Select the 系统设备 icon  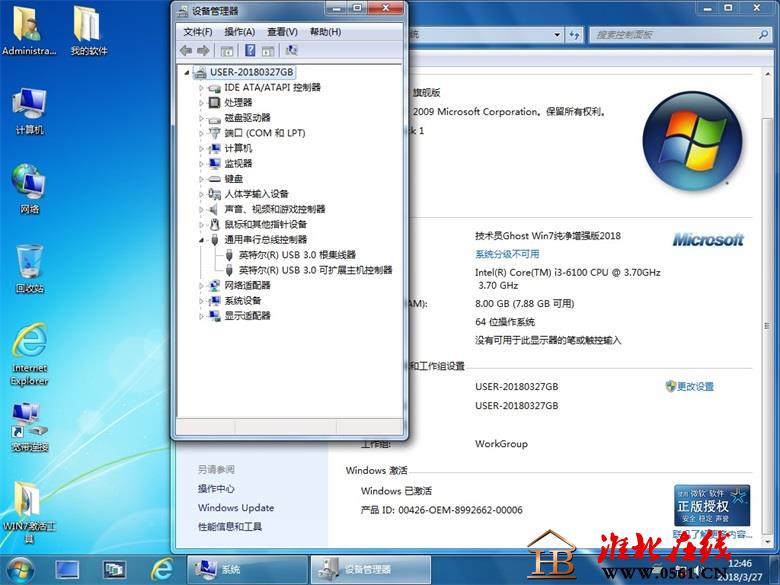pos(214,300)
